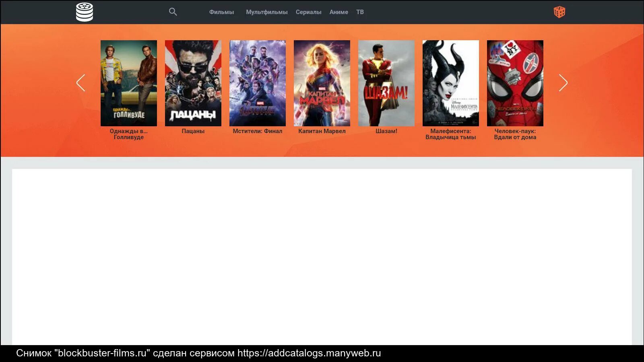Open the Мстители: Финал poster
The height and width of the screenshot is (362, 644).
(258, 83)
